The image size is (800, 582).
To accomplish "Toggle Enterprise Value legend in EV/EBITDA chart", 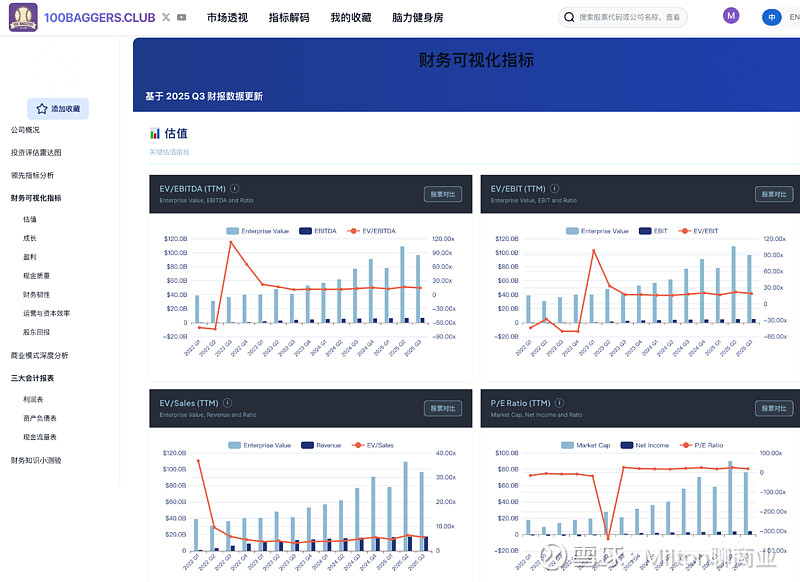I will coord(258,231).
